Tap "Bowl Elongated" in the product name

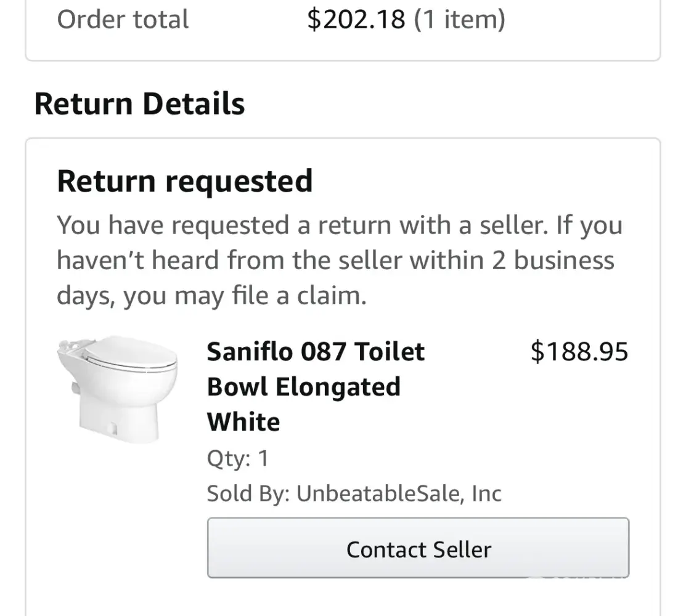point(303,387)
